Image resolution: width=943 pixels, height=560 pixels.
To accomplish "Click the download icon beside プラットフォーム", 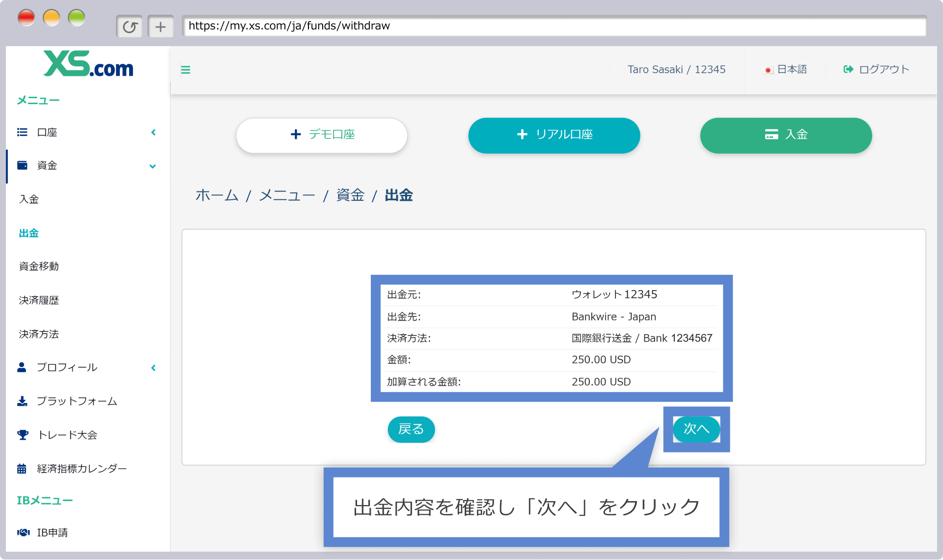I will coord(22,401).
